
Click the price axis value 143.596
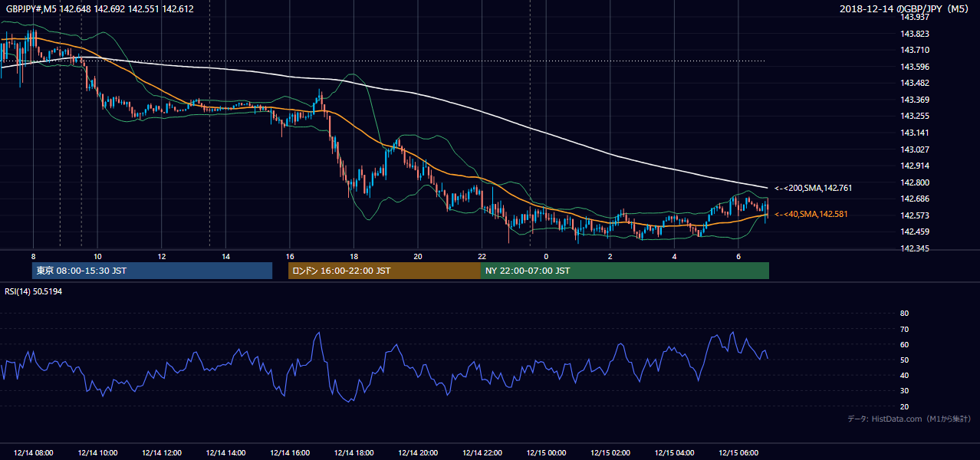[914, 67]
